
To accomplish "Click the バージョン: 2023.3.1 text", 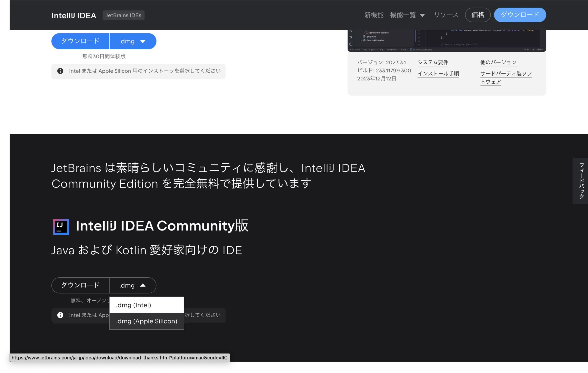I will click(x=382, y=63).
